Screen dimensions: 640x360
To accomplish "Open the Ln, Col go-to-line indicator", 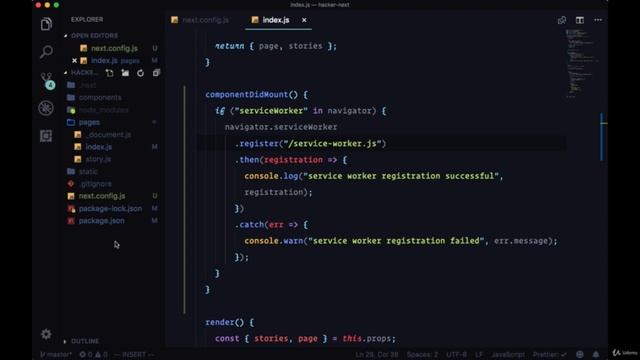I will (x=376, y=354).
